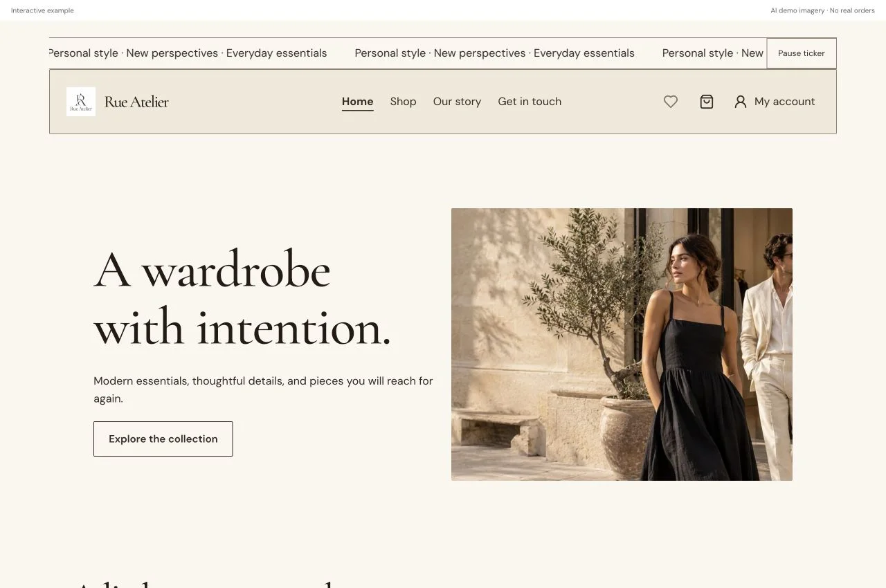Screen dimensions: 886x588
Task: Click the hero photo of woman in black dress
Action: pyautogui.click(x=622, y=344)
